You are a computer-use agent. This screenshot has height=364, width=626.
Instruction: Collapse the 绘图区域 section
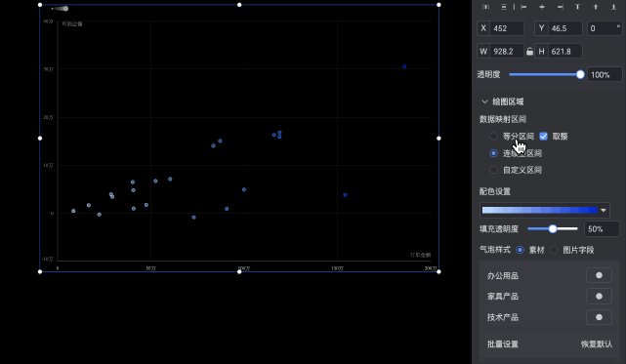click(x=484, y=101)
